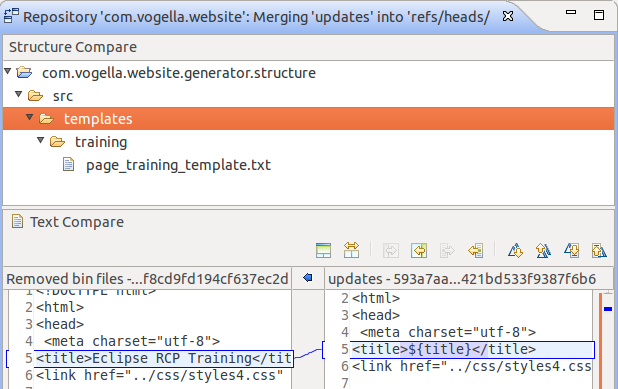Close the merge editor tab
Viewport: 618px width, 389px height.
[508, 16]
